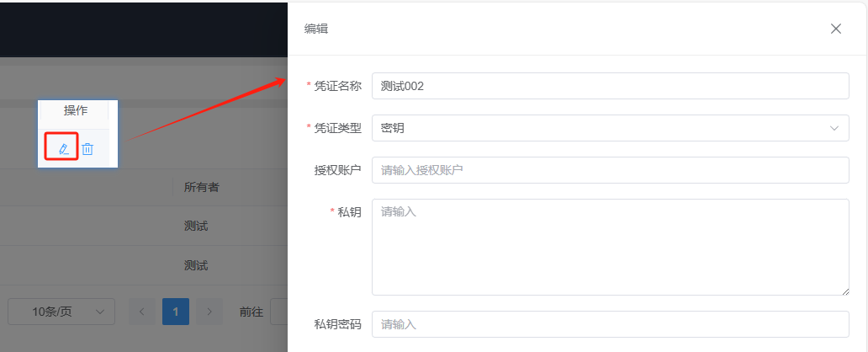This screenshot has height=352, width=868.
Task: Open the 凭证类型 dropdown showing 密钥
Action: click(x=610, y=128)
